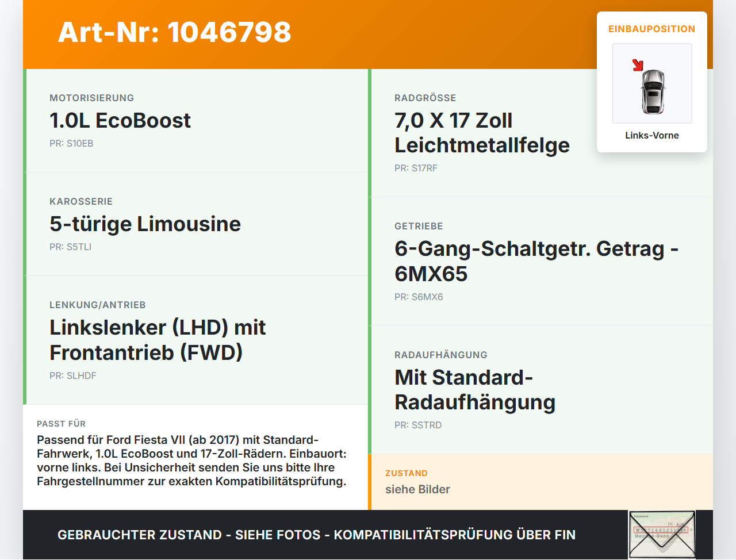Click the Passt für compatibility description

(x=191, y=461)
